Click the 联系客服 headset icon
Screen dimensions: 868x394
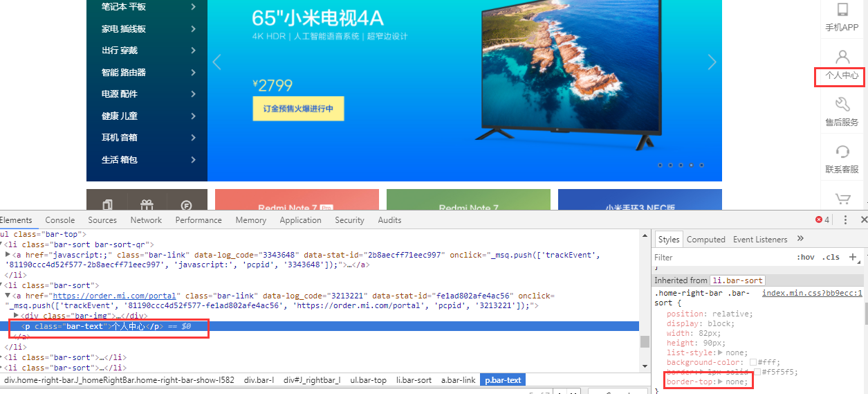842,151
